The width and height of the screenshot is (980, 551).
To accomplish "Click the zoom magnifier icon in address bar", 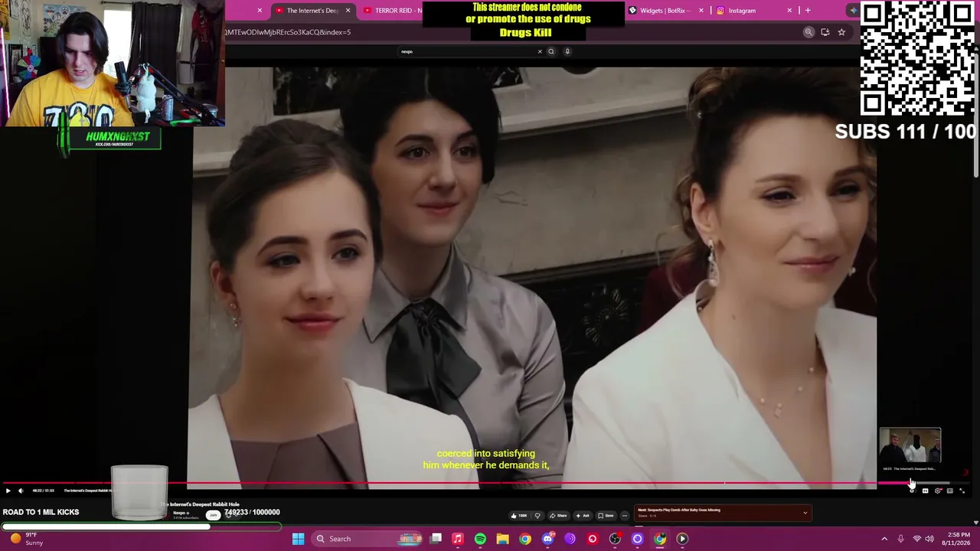I will (x=808, y=32).
